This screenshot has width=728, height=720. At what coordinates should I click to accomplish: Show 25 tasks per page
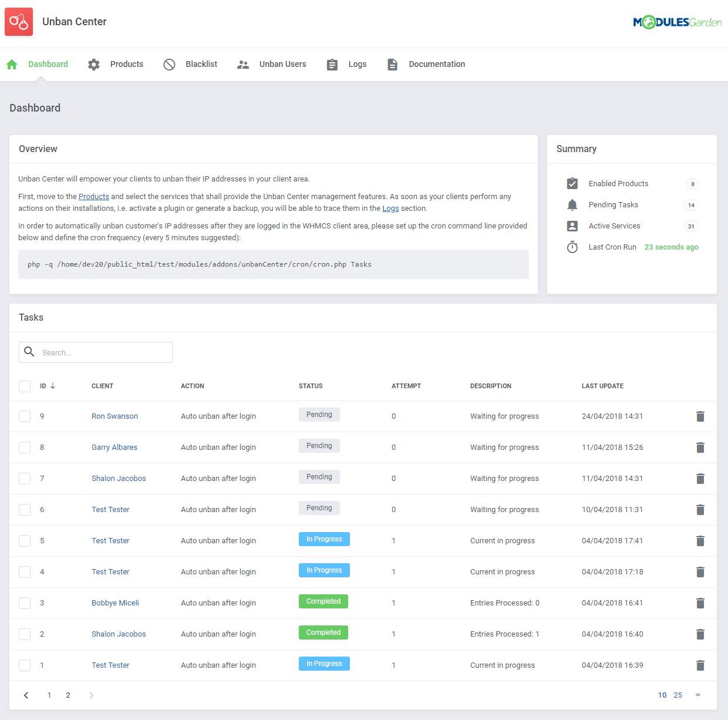point(678,695)
